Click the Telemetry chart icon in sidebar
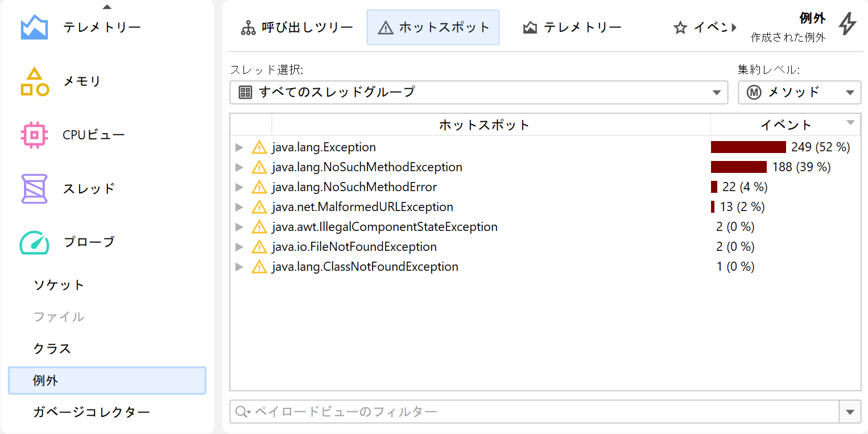Viewport: 868px width, 434px height. click(x=34, y=28)
